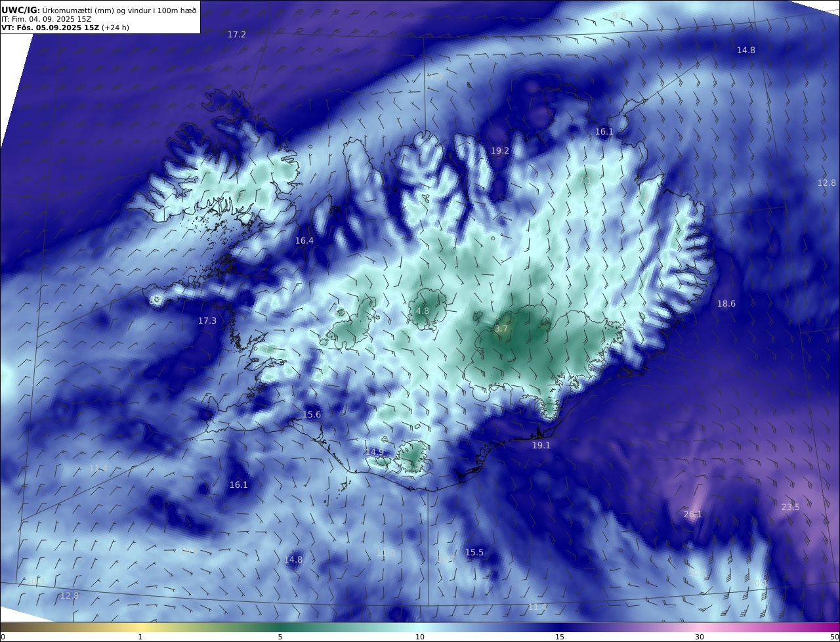
Task: Select the 14.9 value label
Action: click(375, 452)
